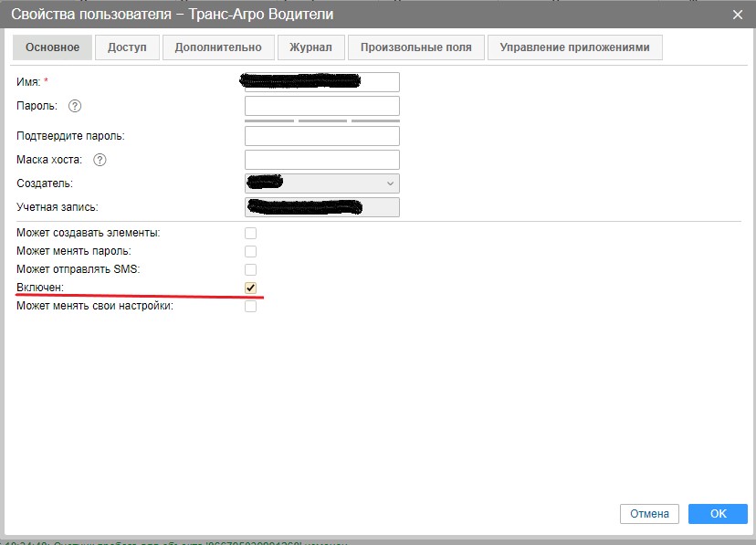Click the help icon next to Маска хоста
Image resolution: width=756 pixels, height=545 pixels.
[100, 160]
